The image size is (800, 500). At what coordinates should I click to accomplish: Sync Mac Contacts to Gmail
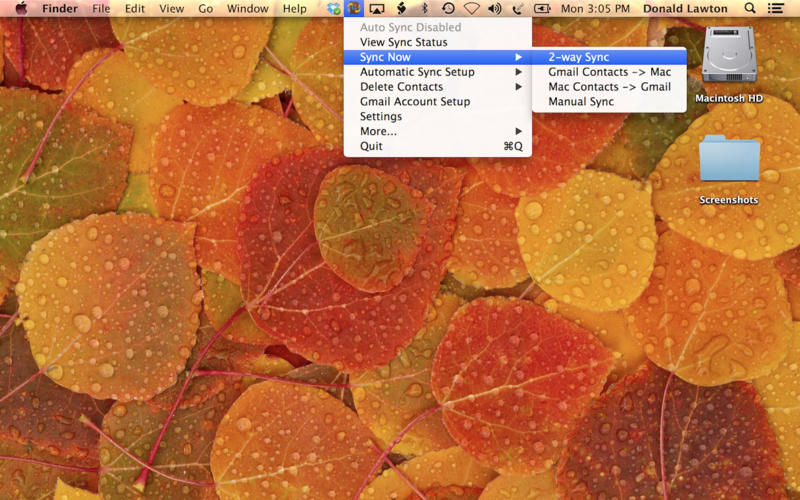click(609, 87)
